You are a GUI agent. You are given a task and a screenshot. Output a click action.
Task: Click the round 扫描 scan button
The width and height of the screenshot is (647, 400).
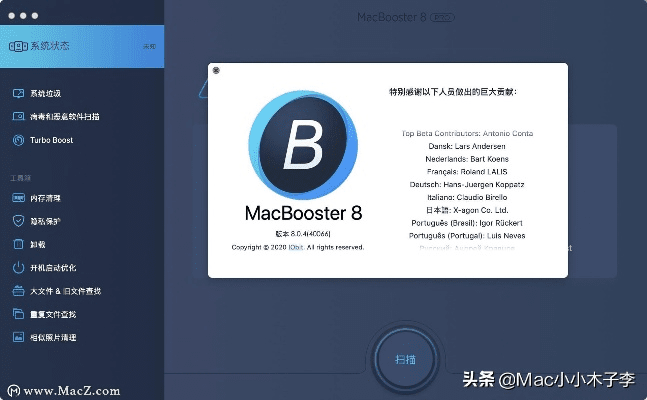(x=405, y=359)
